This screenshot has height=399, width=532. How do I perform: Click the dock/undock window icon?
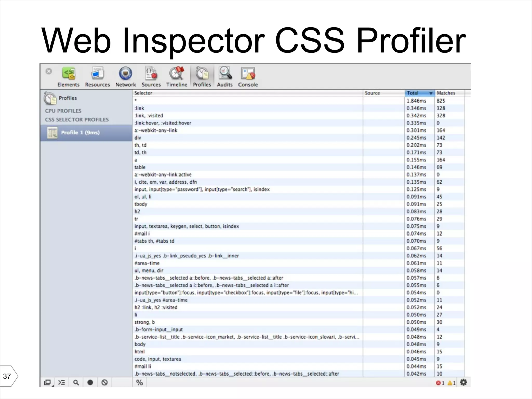[48, 383]
